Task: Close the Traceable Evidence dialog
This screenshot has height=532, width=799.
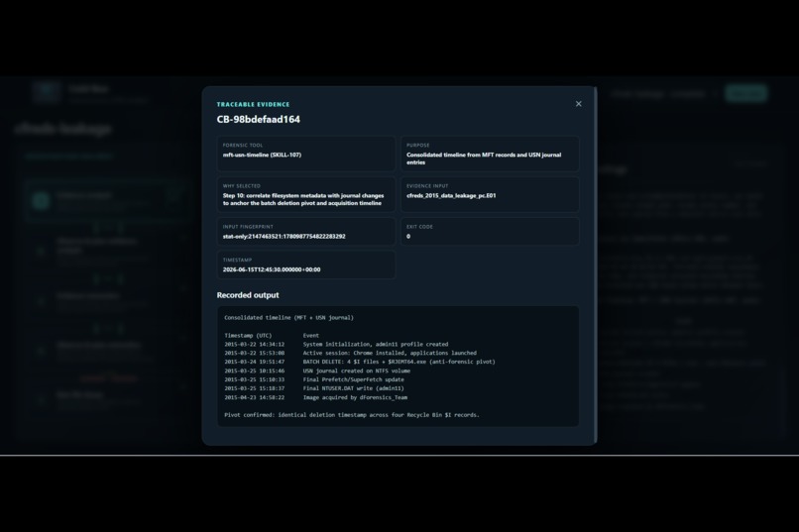Action: (x=578, y=104)
